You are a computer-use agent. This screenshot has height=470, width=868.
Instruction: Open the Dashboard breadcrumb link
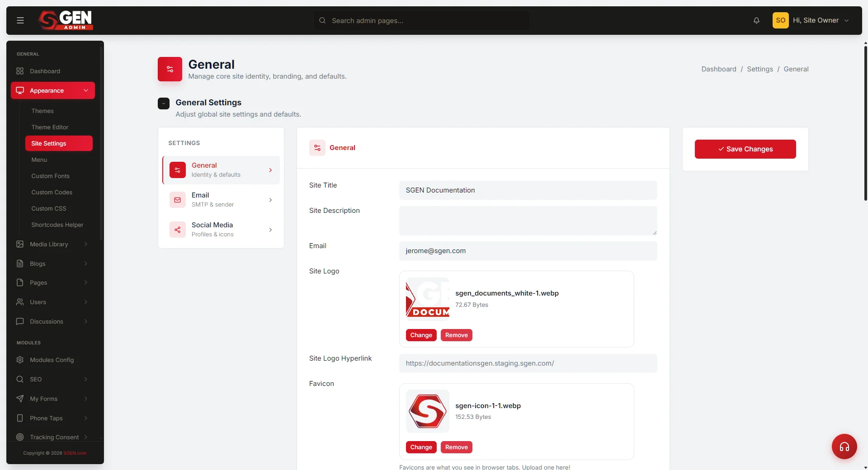[x=719, y=69]
